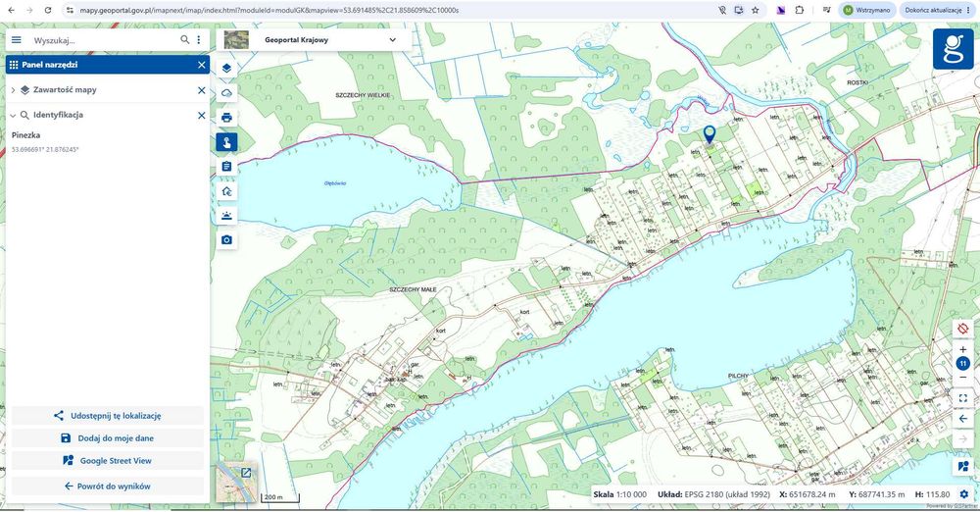
Task: Click the Wstrzymano profile button
Action: coord(866,10)
